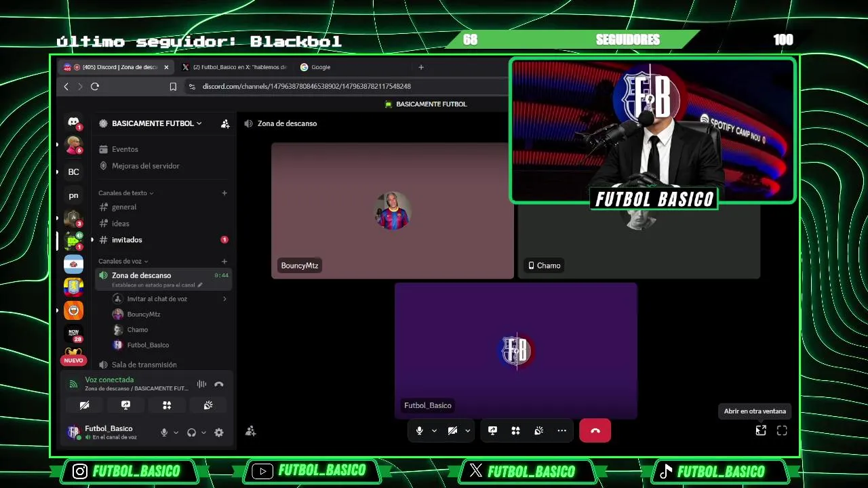868x488 pixels.
Task: Mute microphone in user panel
Action: tap(164, 432)
